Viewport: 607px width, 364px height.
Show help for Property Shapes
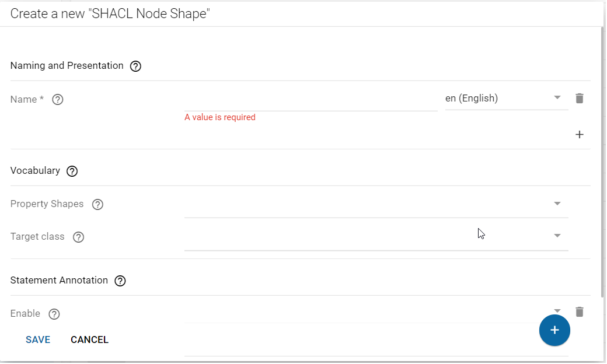pyautogui.click(x=97, y=205)
